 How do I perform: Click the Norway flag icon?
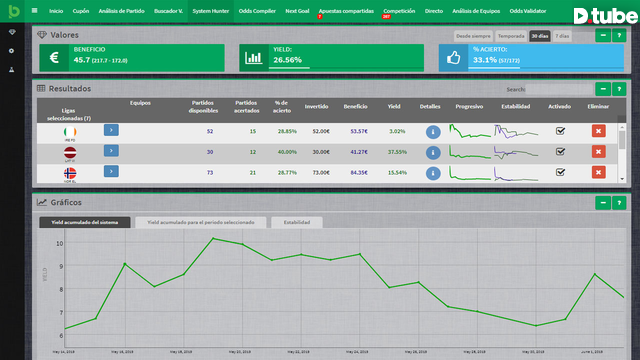click(x=70, y=173)
